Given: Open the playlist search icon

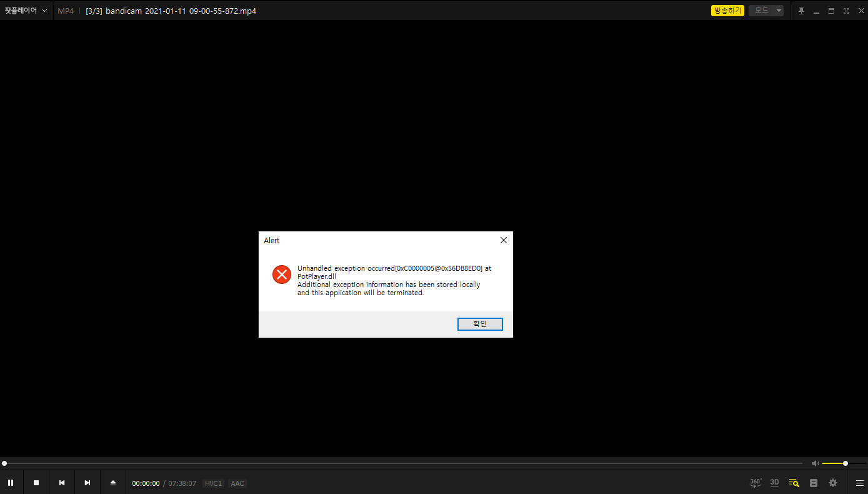Looking at the screenshot, I should click(794, 483).
